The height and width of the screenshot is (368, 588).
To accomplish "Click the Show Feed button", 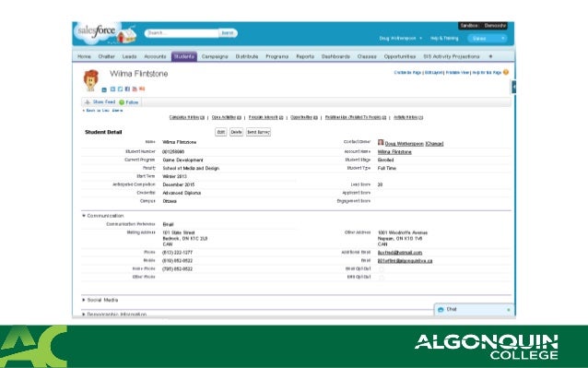I will click(100, 102).
